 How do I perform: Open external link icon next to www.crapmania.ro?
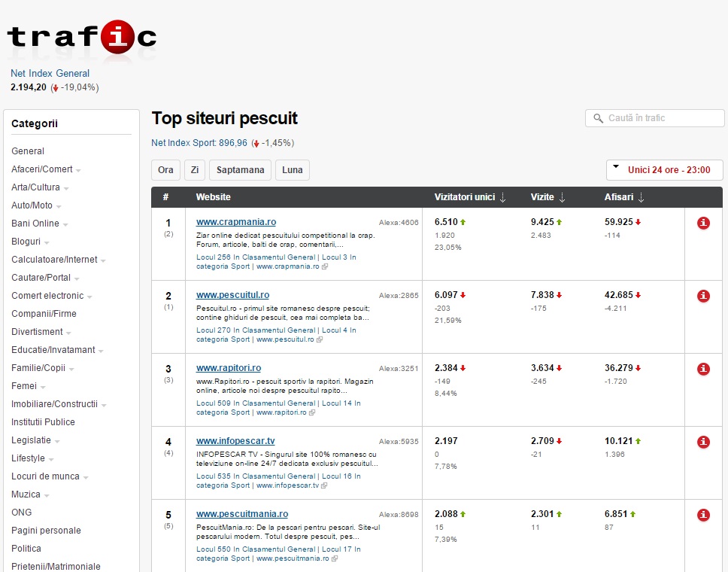point(325,266)
